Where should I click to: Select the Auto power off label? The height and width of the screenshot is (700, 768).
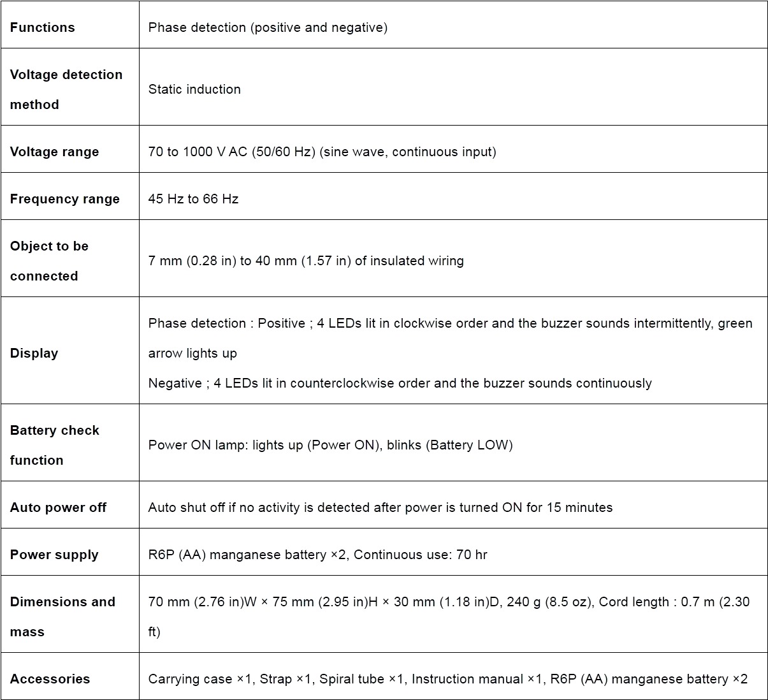click(x=58, y=507)
